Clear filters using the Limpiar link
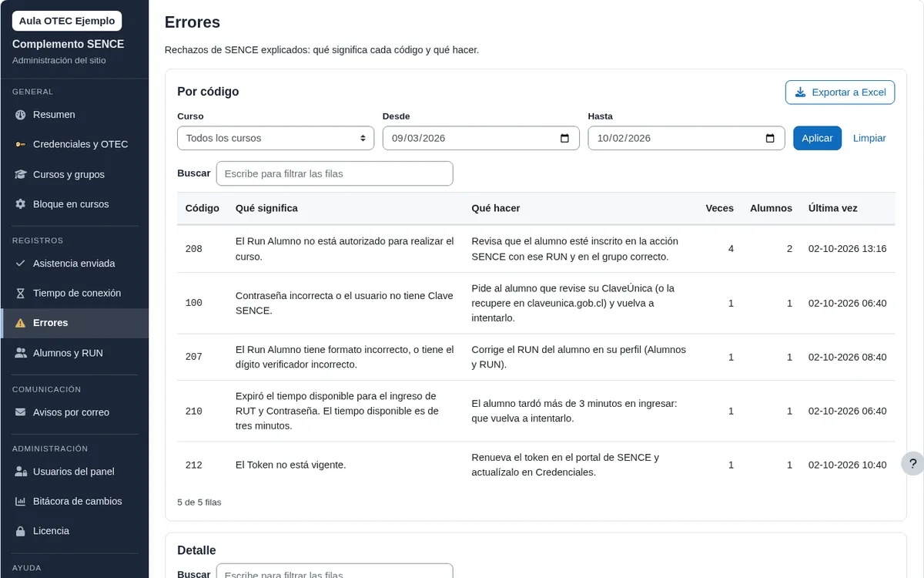924x578 pixels. point(869,138)
